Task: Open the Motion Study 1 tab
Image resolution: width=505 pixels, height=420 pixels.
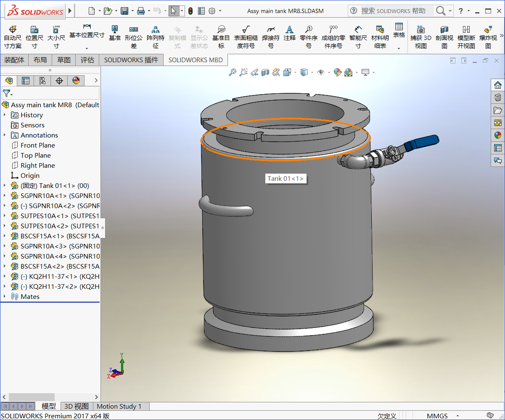Action: 119,407
